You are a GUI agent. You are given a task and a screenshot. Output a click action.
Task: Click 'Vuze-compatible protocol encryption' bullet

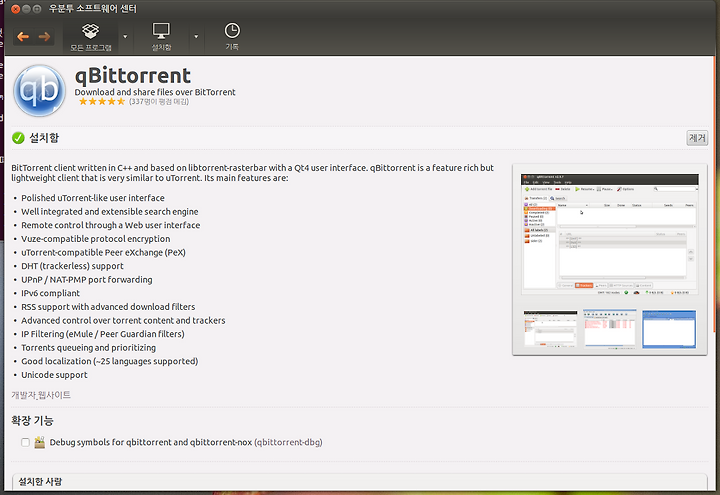[x=96, y=239]
